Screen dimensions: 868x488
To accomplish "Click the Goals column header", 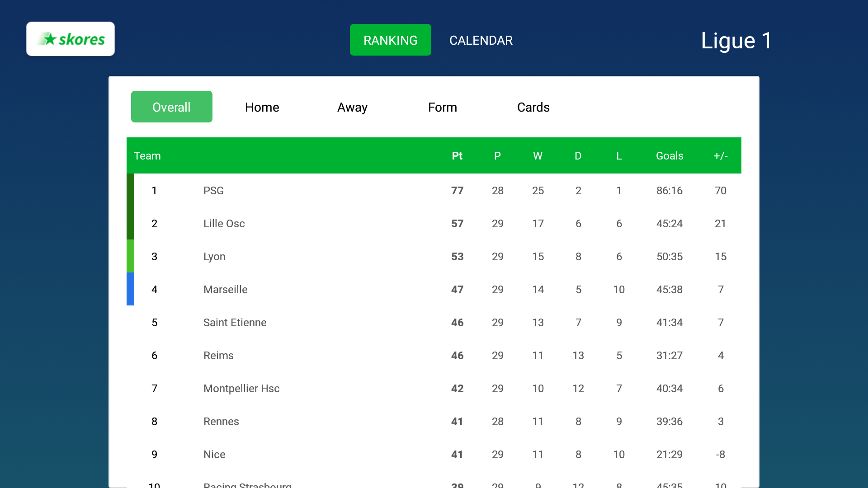I will click(670, 156).
